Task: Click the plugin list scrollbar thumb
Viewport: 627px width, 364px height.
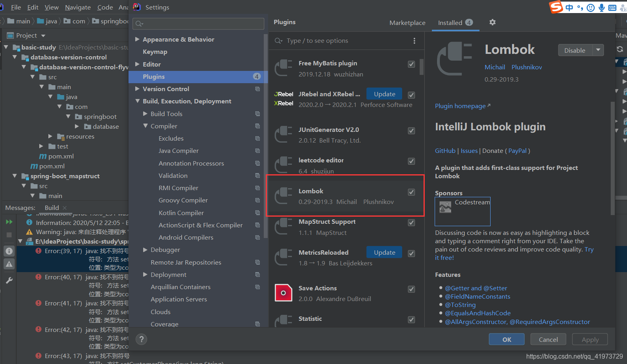Action: [x=421, y=67]
